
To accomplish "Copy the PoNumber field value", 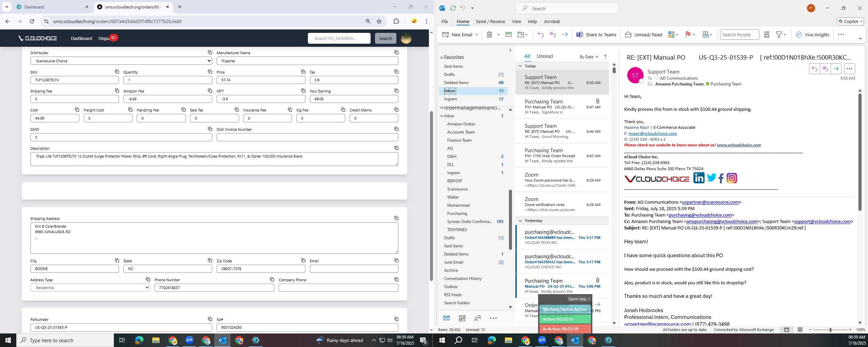I will [x=210, y=319].
